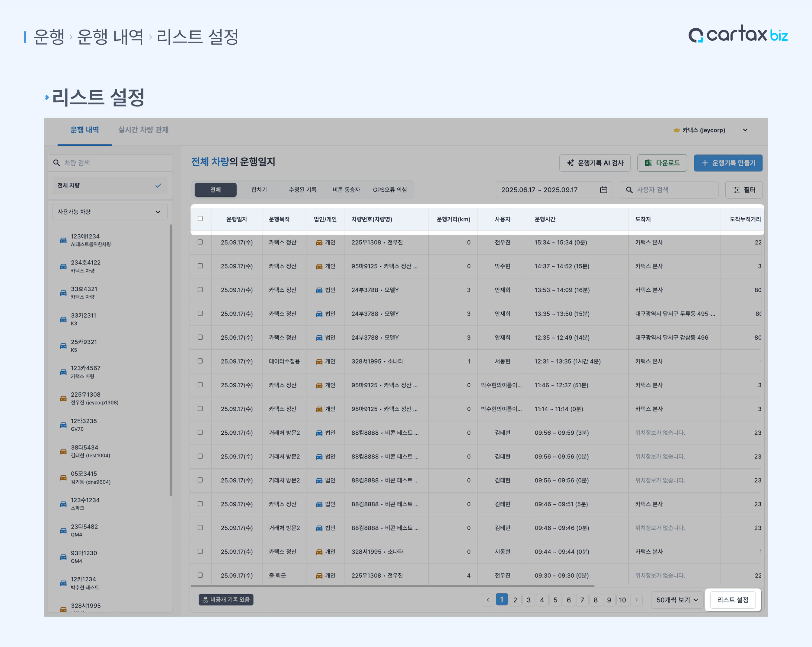Click the magnifier icon in vehicle search
The width and height of the screenshot is (812, 647).
(x=56, y=163)
